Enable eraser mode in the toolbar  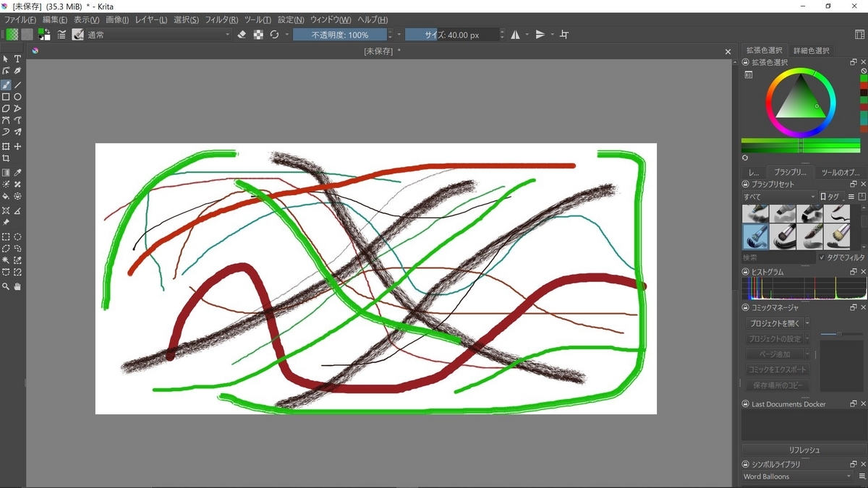(241, 34)
